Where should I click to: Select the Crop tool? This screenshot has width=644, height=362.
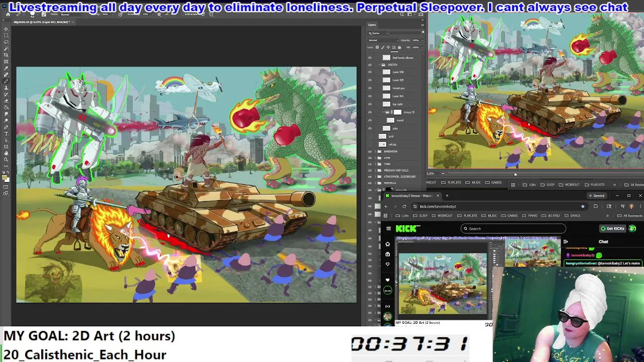[x=6, y=54]
